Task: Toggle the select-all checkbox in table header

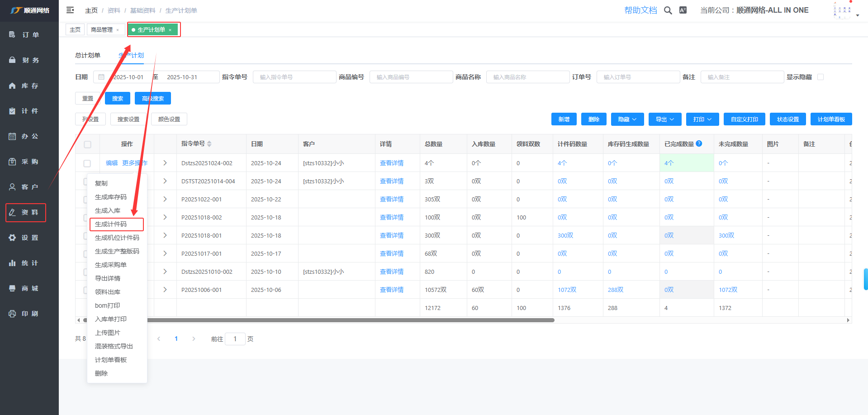Action: (88, 144)
